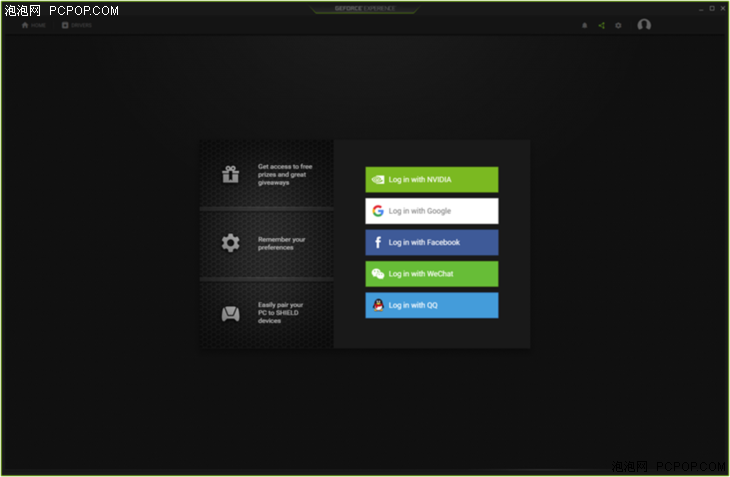
Task: Select Log in with Facebook
Action: (x=431, y=242)
